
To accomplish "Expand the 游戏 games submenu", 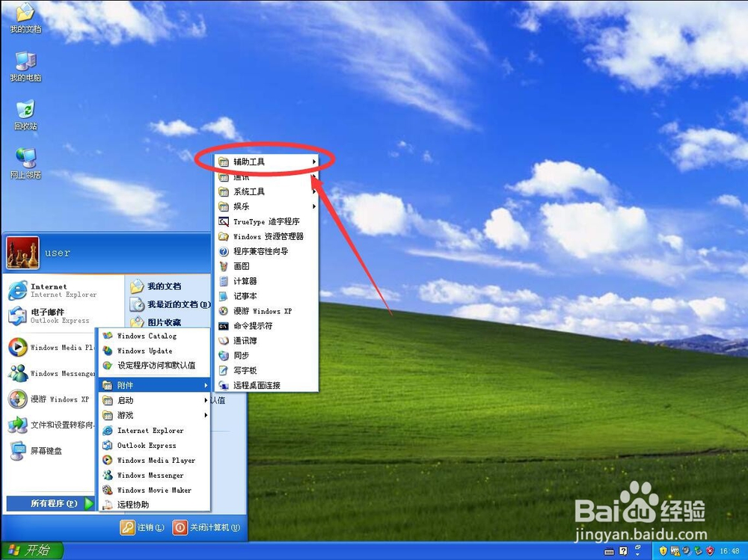I will 154,415.
